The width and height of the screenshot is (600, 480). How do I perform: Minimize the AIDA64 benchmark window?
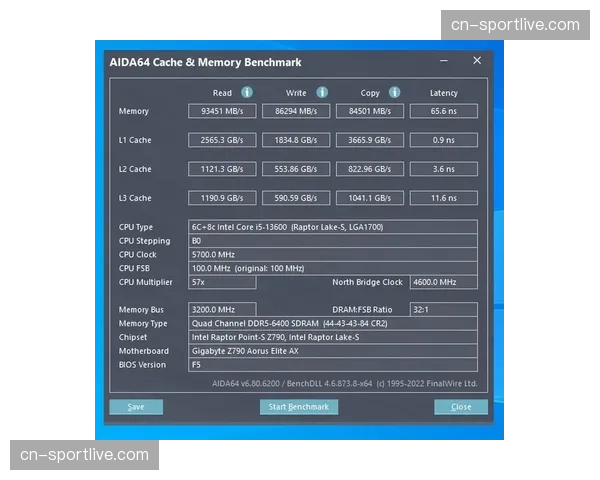tap(445, 61)
